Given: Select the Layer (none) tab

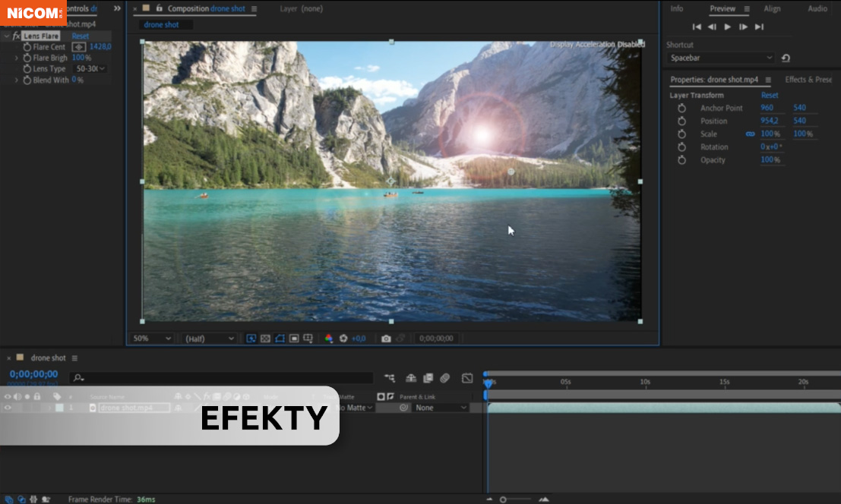Looking at the screenshot, I should 302,8.
